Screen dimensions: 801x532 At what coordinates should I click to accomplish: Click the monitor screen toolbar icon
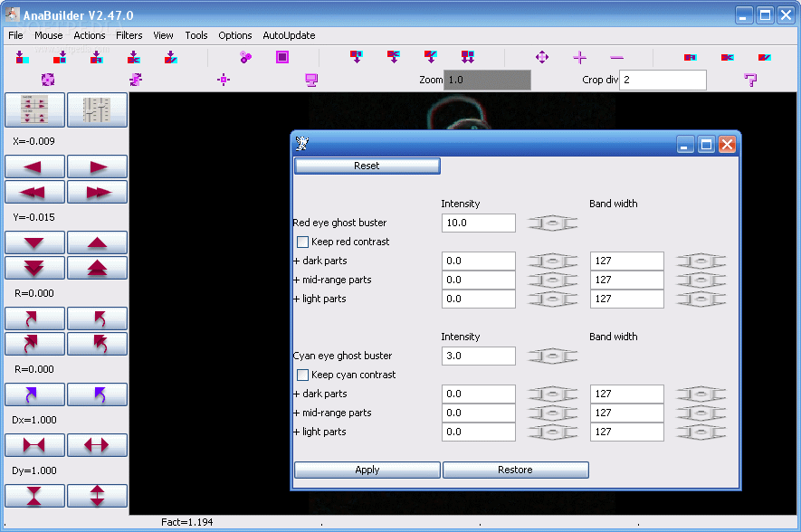pos(311,80)
